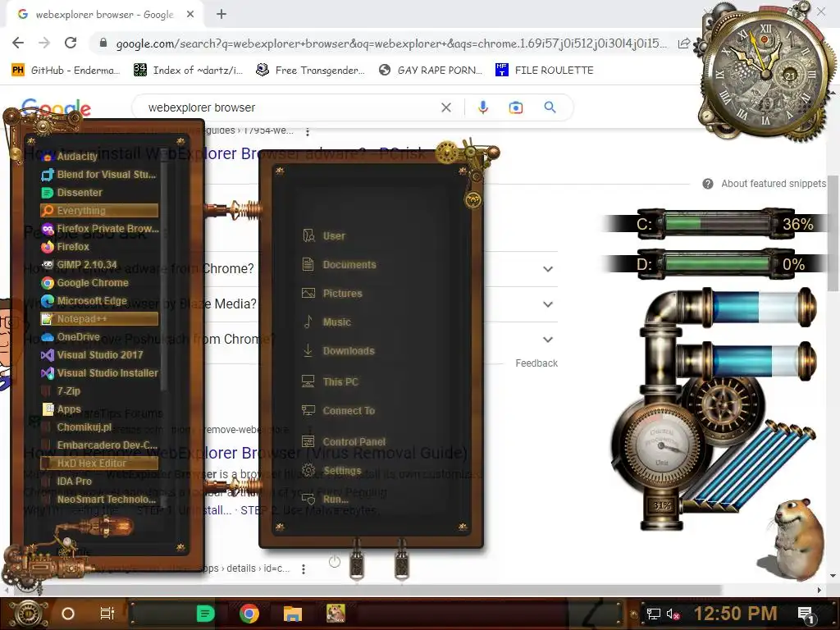Open a new Chrome tab
This screenshot has height=630, width=840.
pos(221,15)
